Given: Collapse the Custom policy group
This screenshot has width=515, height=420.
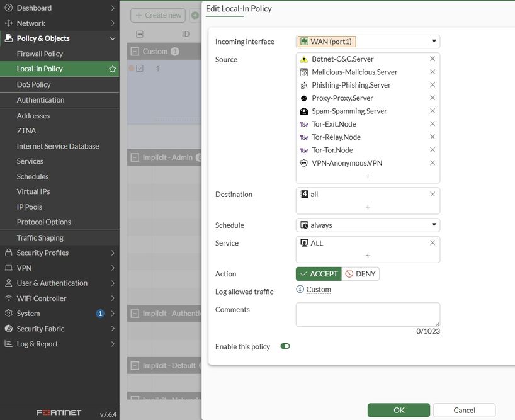Looking at the screenshot, I should pos(135,51).
